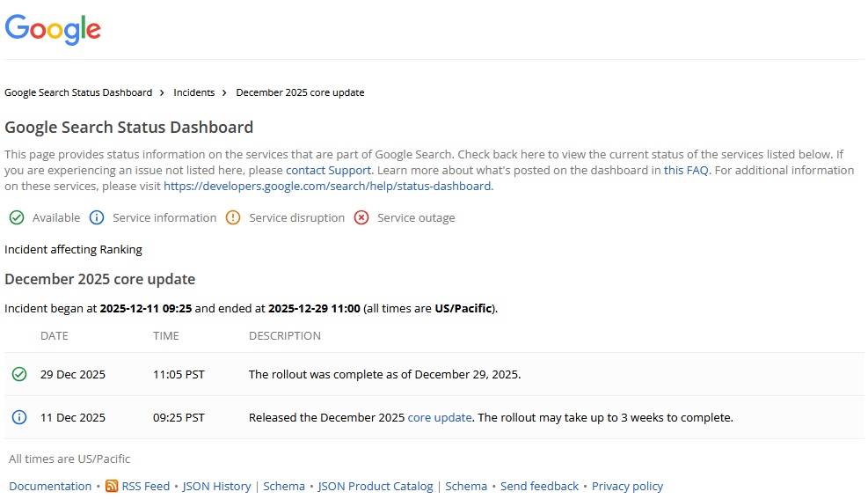Follow the core update link in description
Viewport: 868px width, 499px height.
(440, 417)
